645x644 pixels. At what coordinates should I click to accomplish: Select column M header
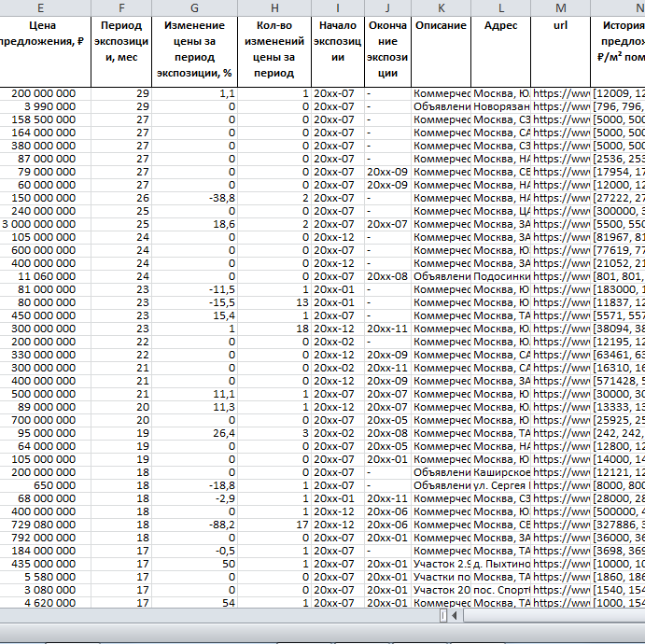click(x=560, y=7)
